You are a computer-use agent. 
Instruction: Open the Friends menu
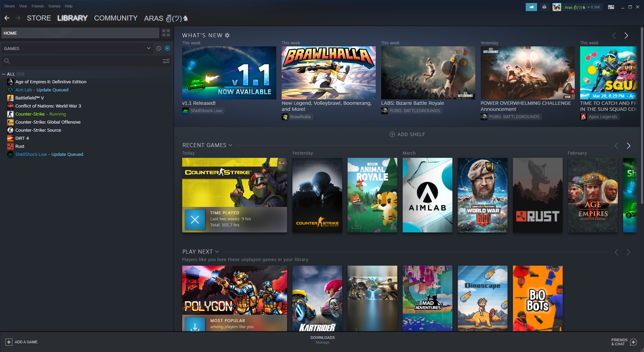coord(38,6)
